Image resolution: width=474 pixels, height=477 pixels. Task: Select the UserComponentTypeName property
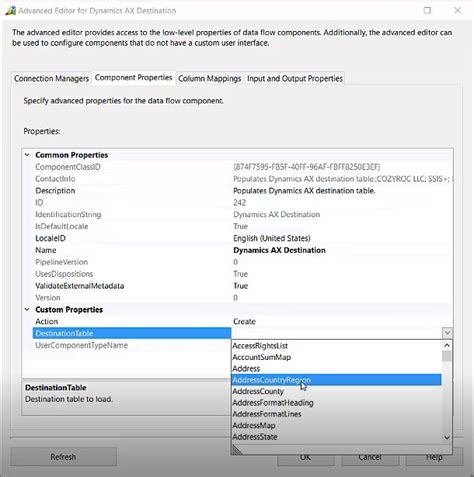click(x=81, y=345)
